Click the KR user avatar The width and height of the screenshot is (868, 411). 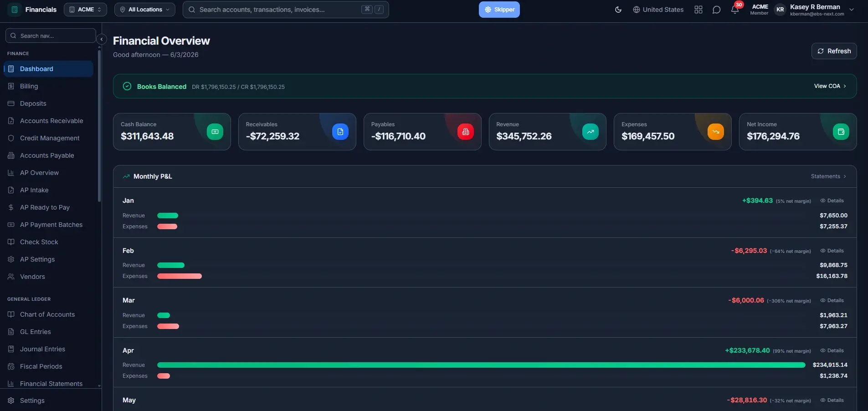coord(780,10)
